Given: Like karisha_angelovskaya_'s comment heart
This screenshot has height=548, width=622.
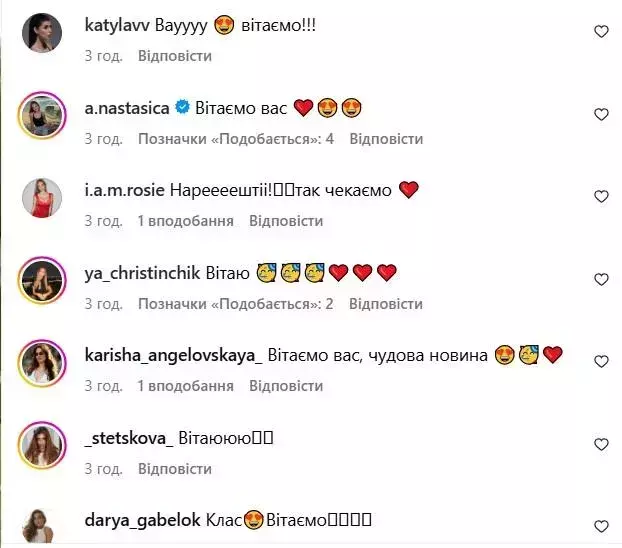Looking at the screenshot, I should pyautogui.click(x=601, y=361).
